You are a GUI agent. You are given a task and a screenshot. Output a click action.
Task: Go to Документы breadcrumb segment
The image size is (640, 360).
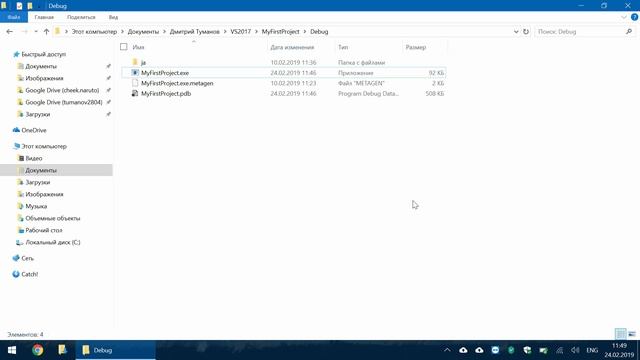pyautogui.click(x=143, y=31)
